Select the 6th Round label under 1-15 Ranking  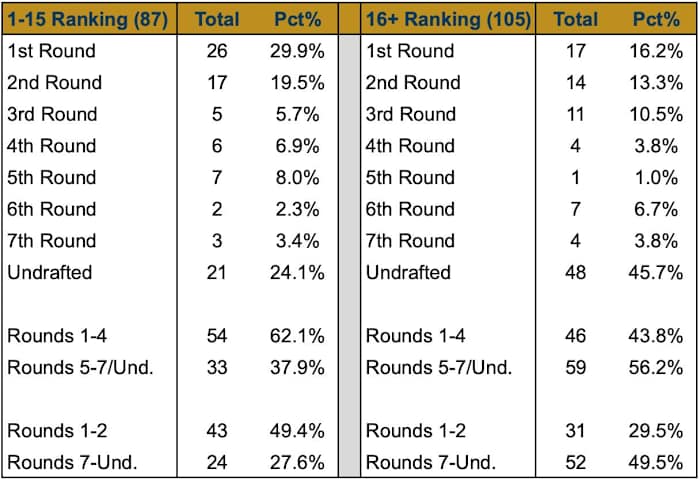tap(52, 209)
